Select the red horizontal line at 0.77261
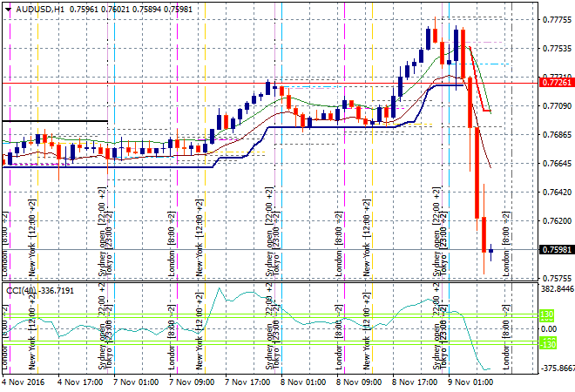575x392 pixels. point(270,84)
